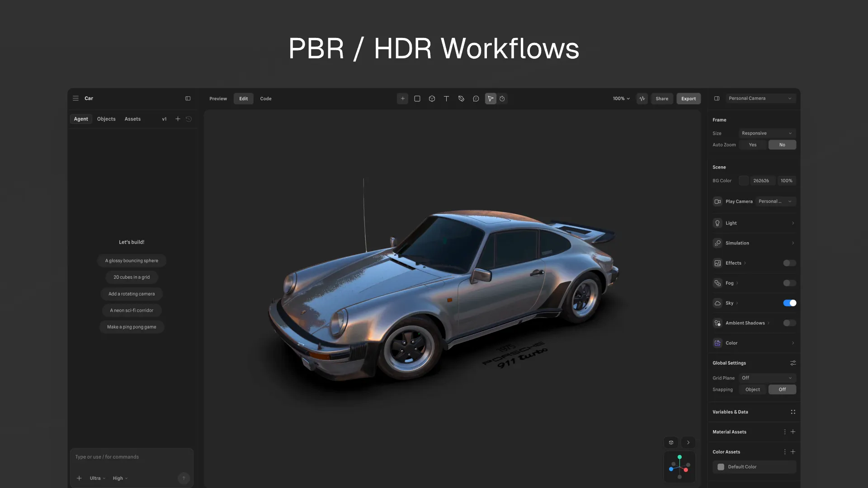Click the cube view icon above gizmo
The image size is (868, 488).
click(x=671, y=442)
